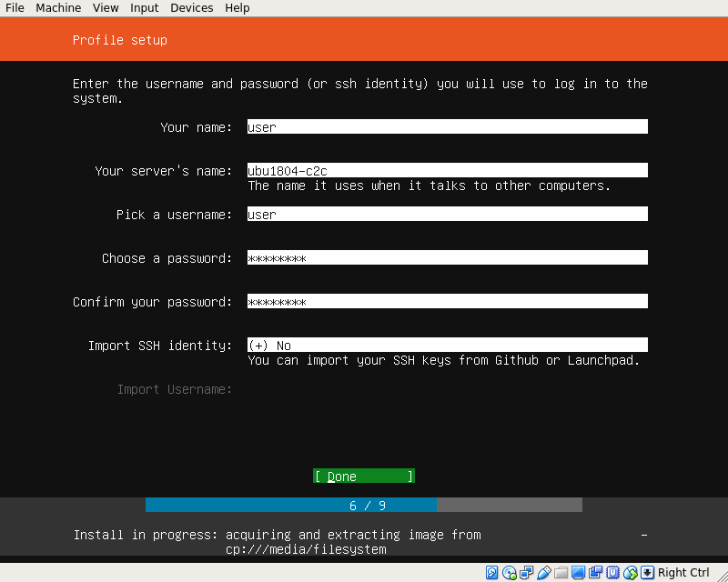Click the display settings monitor icon
This screenshot has width=728, height=582.
point(579,573)
